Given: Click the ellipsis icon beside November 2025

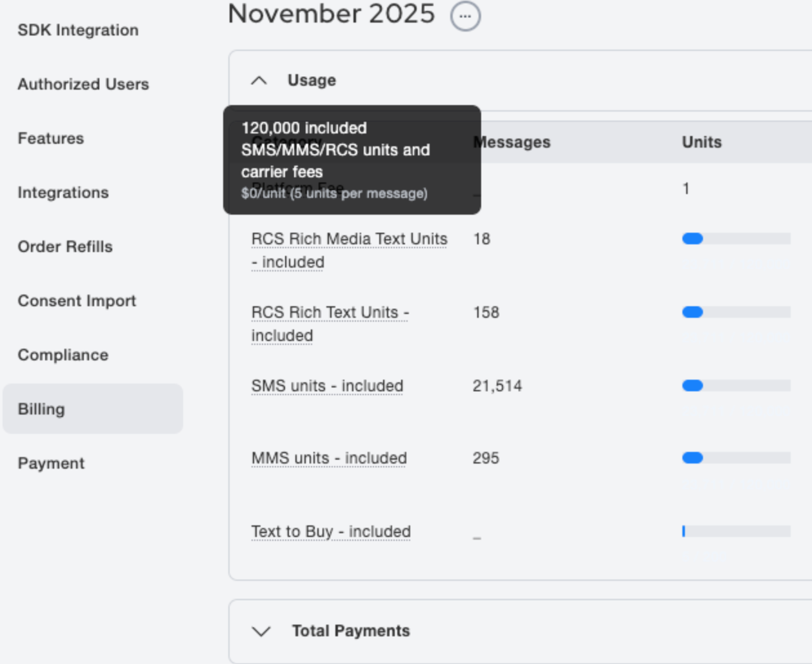Looking at the screenshot, I should click(x=465, y=16).
